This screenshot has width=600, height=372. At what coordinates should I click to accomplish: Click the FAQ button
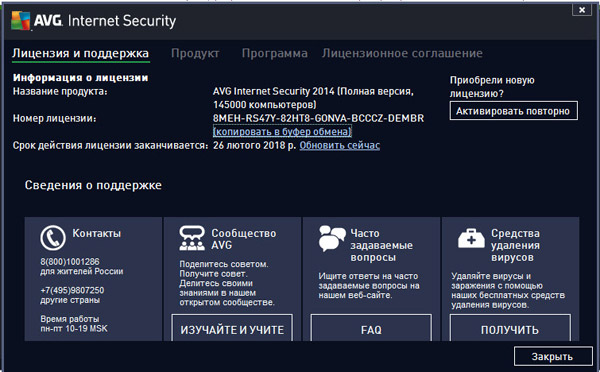(371, 328)
